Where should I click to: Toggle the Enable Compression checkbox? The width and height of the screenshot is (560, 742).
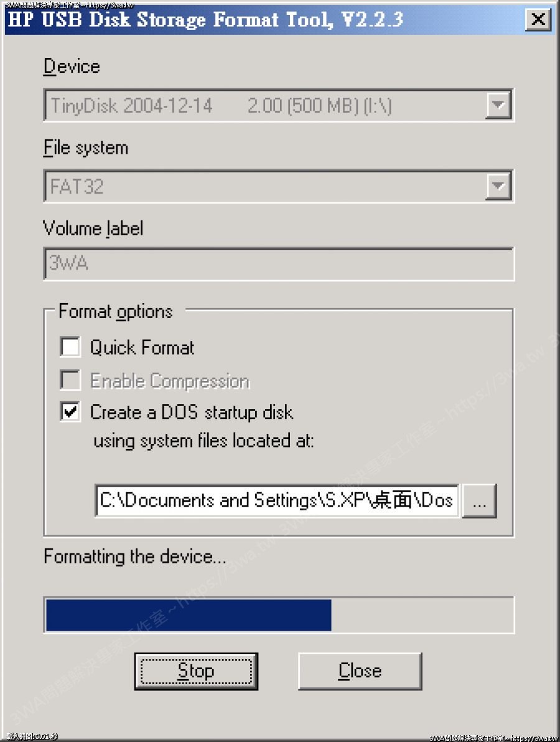70,380
